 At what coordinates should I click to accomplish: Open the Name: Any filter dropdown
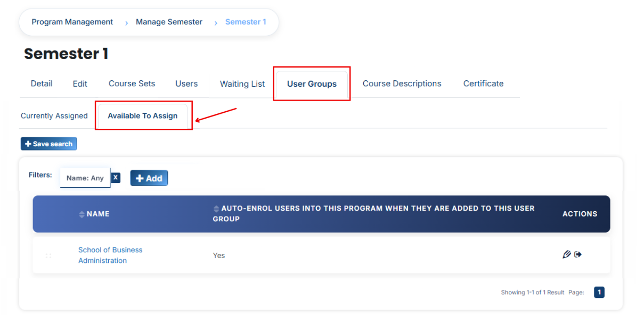[85, 178]
